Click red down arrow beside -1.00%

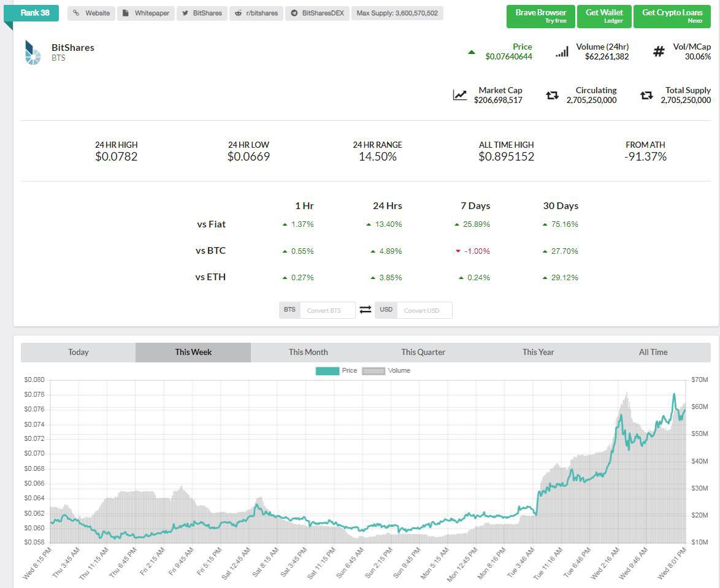tap(458, 251)
